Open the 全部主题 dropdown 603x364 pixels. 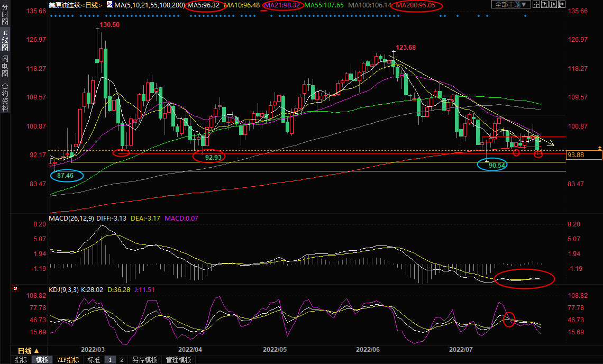[511, 5]
